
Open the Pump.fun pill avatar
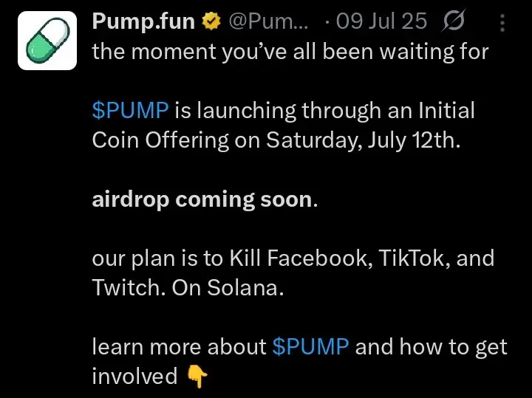coord(47,41)
